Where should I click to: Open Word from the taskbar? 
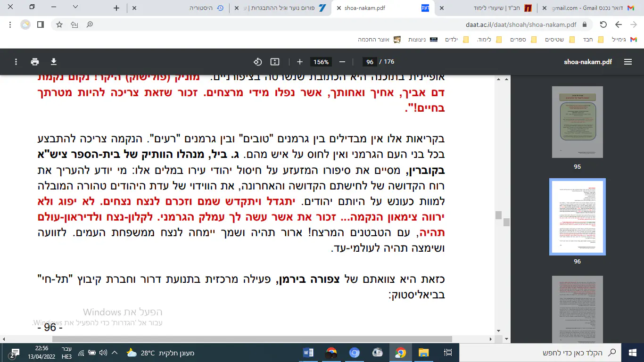click(308, 353)
